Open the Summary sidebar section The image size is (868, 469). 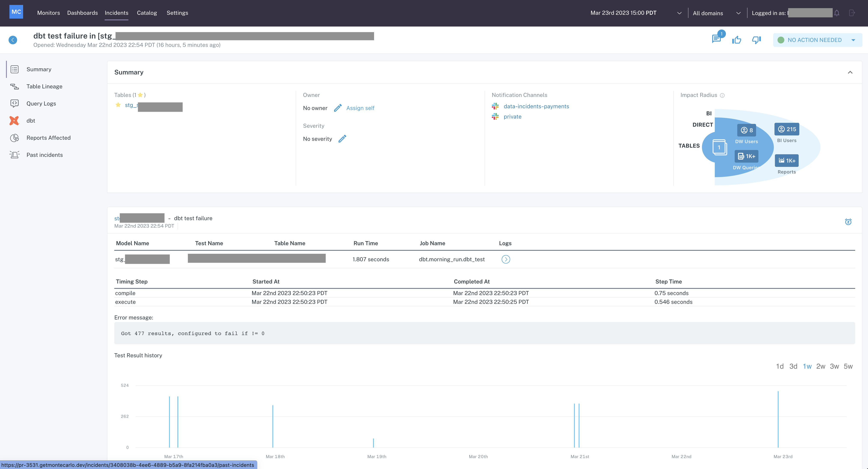pos(39,69)
